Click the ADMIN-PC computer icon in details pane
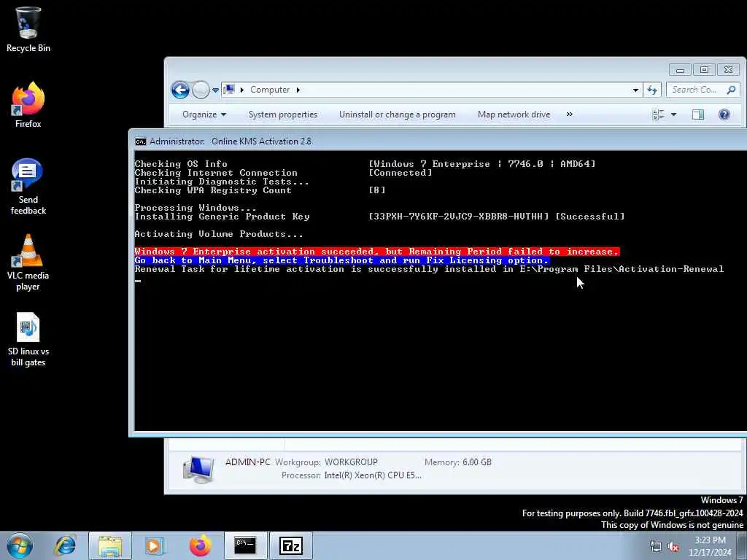747x560 pixels. (x=198, y=469)
